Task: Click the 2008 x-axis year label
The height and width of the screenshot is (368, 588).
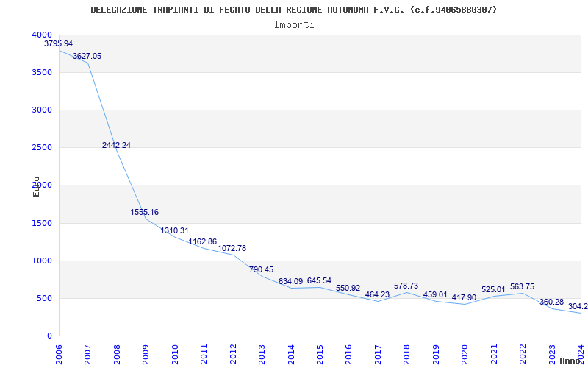Action: (117, 354)
